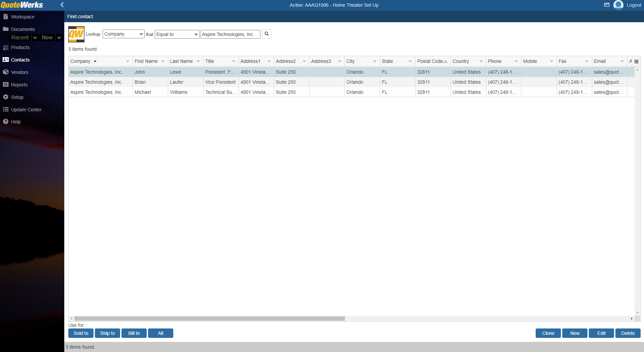Open Address1 column filter chevron

point(269,61)
